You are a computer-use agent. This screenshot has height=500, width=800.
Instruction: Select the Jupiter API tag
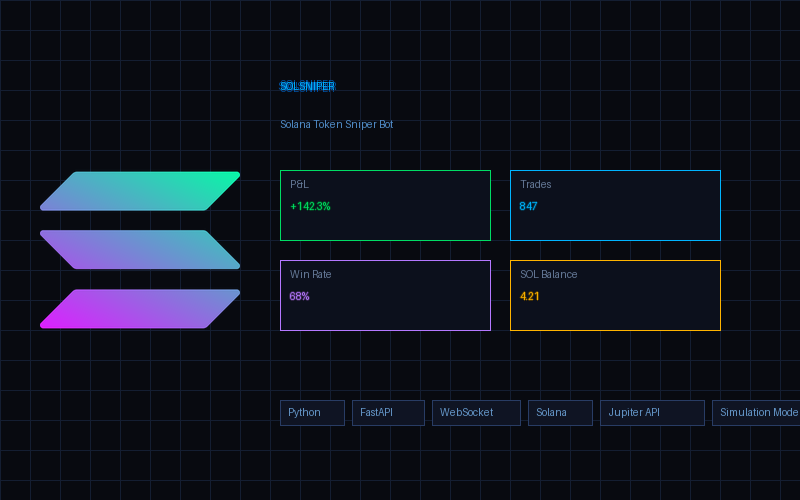652,413
